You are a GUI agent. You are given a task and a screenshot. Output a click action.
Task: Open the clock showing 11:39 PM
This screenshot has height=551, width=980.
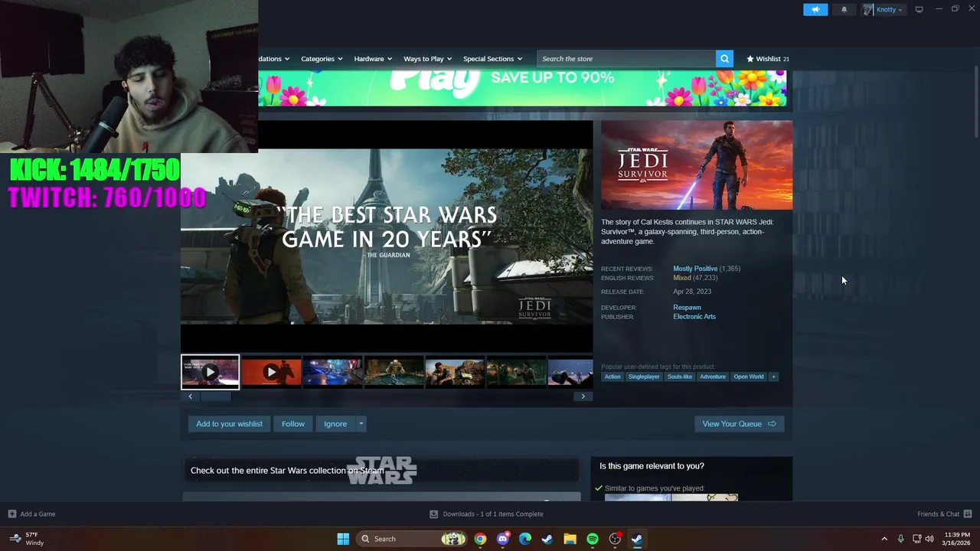957,539
